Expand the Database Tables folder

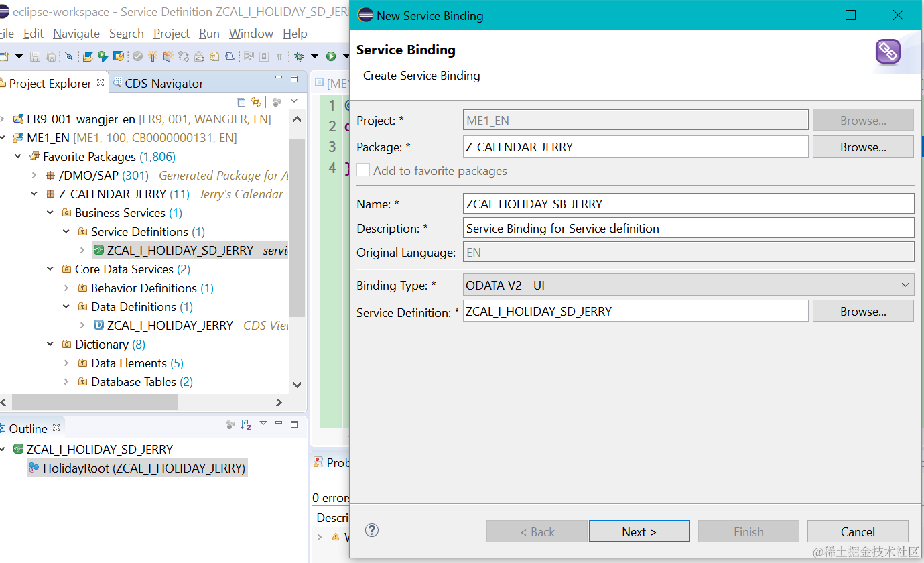click(x=66, y=382)
